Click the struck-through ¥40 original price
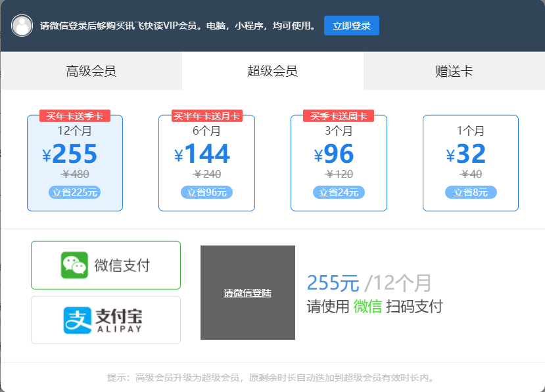The width and height of the screenshot is (545, 392). (x=471, y=174)
